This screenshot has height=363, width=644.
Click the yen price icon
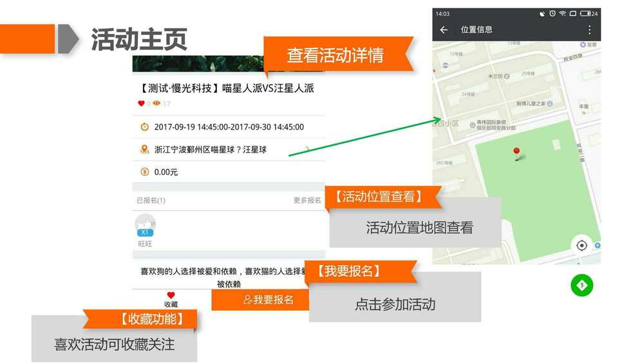tap(144, 172)
